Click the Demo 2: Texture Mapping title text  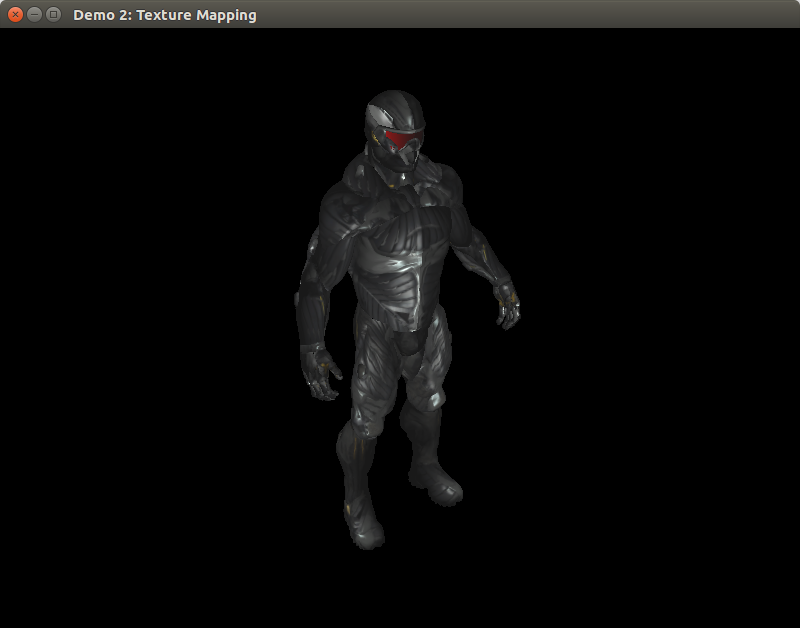pos(165,15)
